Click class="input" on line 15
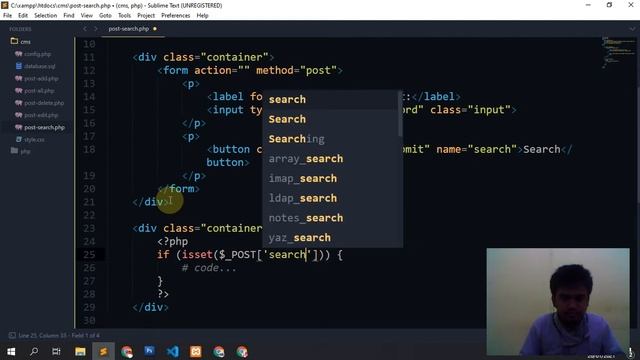 [x=470, y=110]
